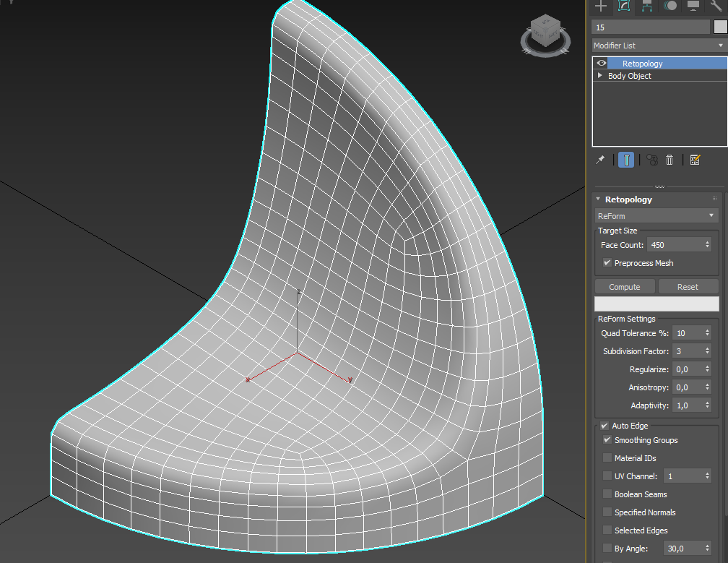This screenshot has width=728, height=563.
Task: Click the object color swatch
Action: (x=720, y=27)
